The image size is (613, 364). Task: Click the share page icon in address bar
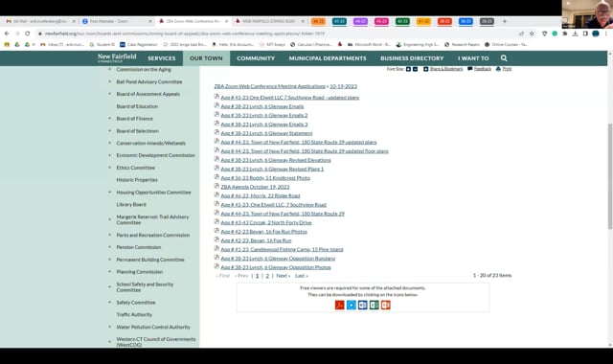coord(521,34)
